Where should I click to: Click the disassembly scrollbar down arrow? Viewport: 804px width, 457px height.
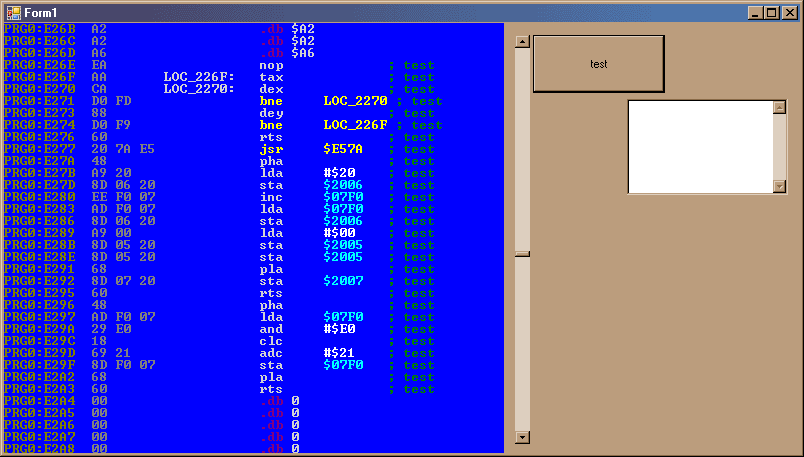pyautogui.click(x=522, y=438)
